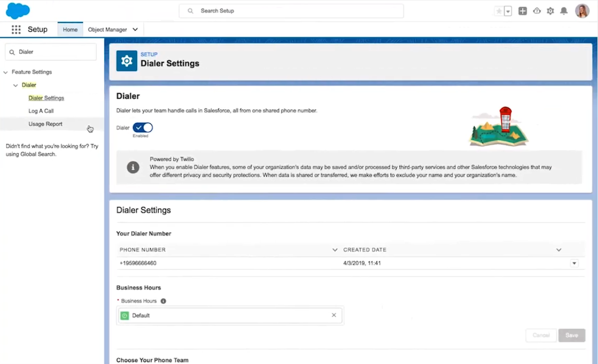This screenshot has width=598, height=364.
Task: Click the Save button
Action: point(572,335)
